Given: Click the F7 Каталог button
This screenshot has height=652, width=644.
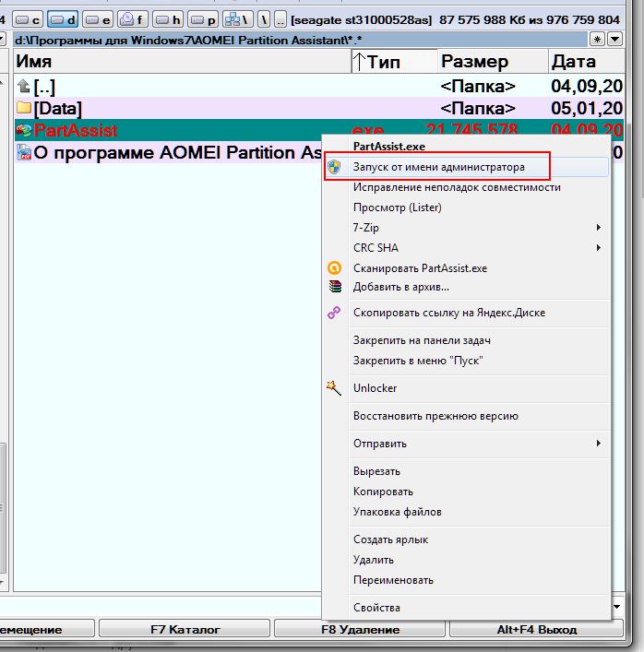Looking at the screenshot, I should [185, 630].
